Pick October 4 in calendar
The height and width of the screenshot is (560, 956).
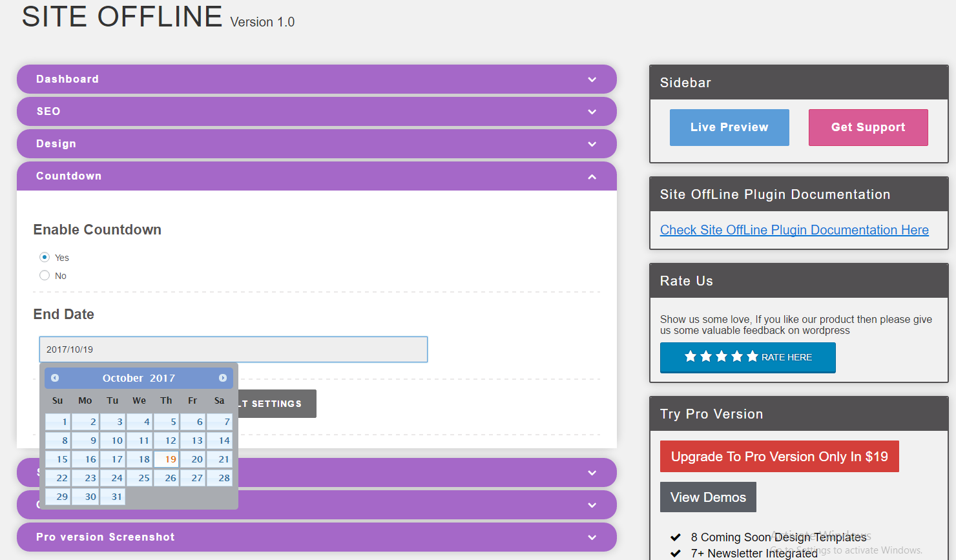point(140,422)
